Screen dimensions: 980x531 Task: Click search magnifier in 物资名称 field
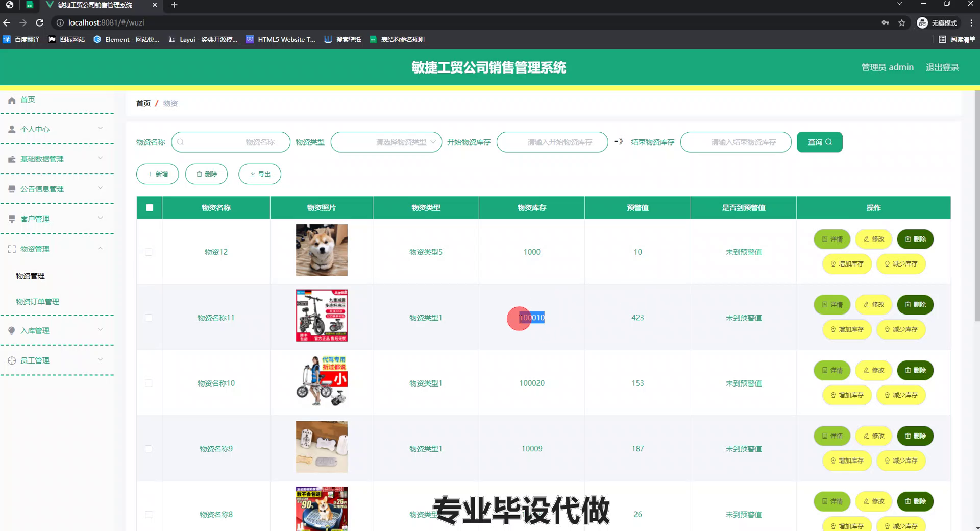tap(180, 142)
